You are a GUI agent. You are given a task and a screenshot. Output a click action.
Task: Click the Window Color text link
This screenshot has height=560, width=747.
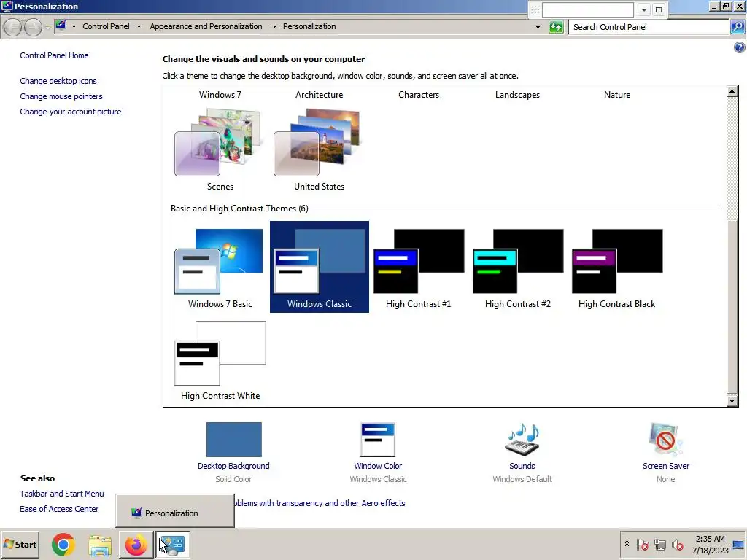pos(378,466)
